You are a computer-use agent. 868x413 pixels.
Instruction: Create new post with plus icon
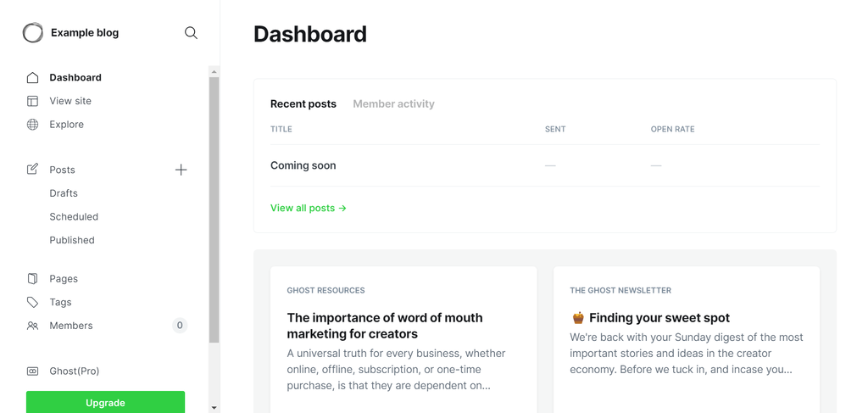click(x=181, y=170)
